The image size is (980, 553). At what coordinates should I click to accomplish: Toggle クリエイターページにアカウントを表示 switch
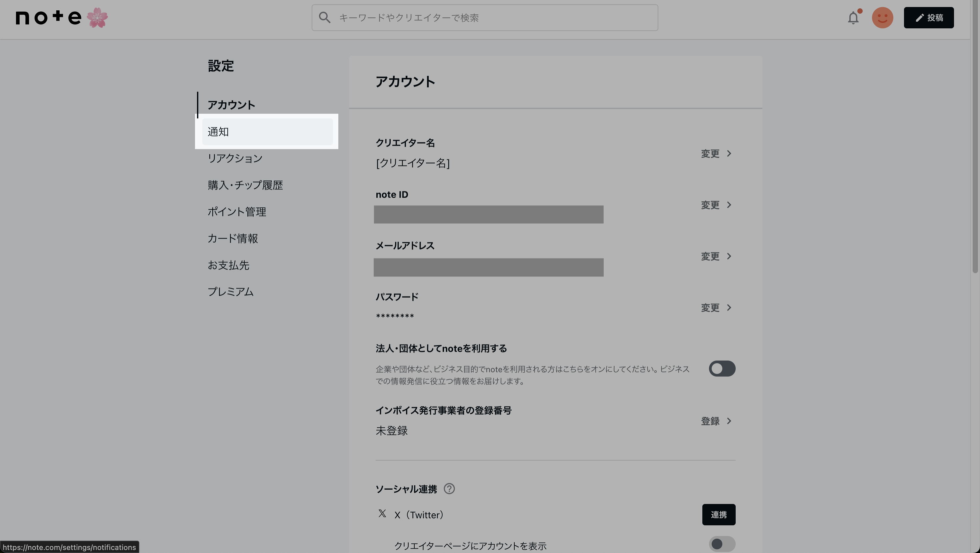[x=722, y=544]
